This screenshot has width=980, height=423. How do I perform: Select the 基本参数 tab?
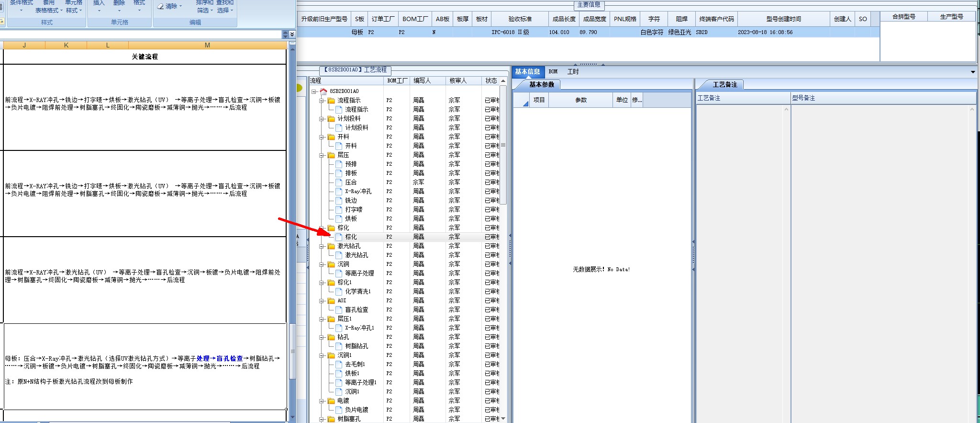541,84
